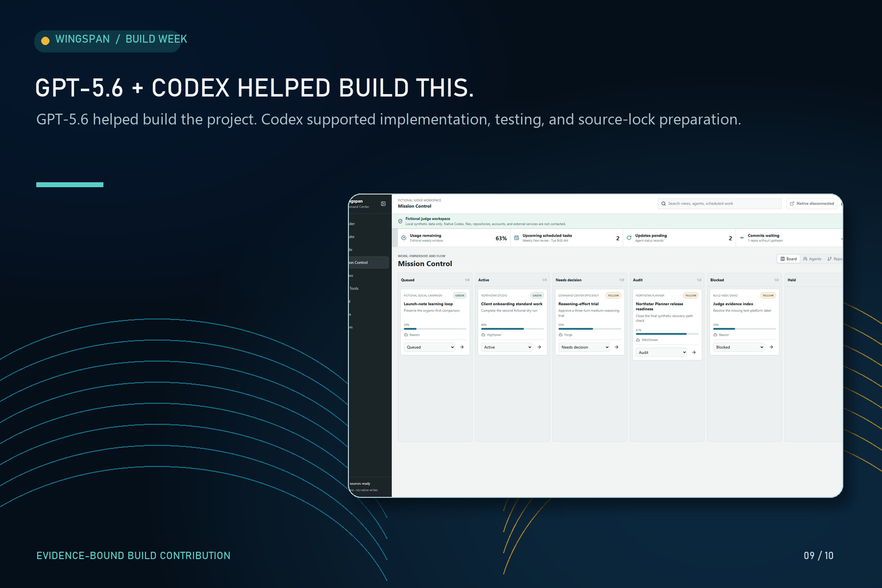This screenshot has width=882, height=588.
Task: Click the Held column header
Action: (x=814, y=280)
